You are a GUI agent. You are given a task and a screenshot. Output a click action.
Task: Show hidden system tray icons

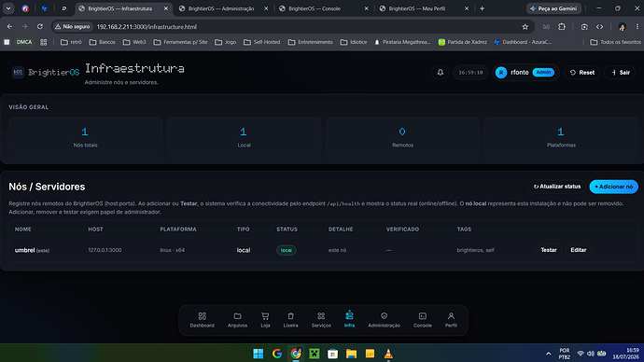tap(548, 354)
